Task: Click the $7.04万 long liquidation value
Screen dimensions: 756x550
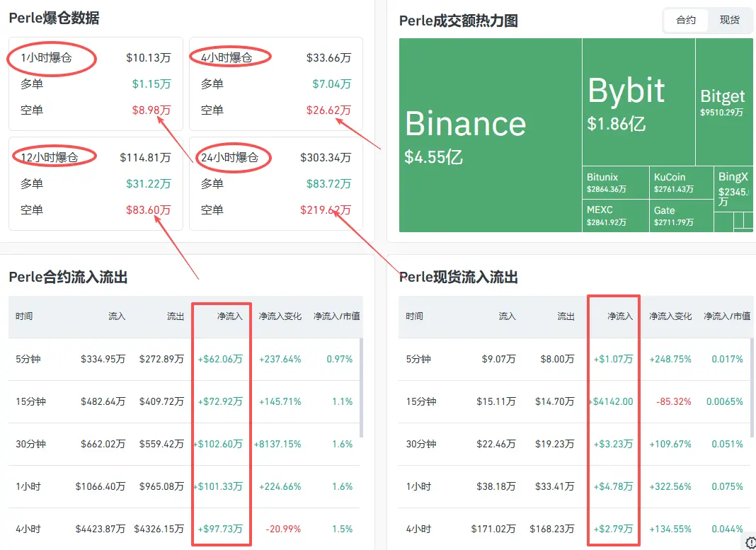Action: click(x=332, y=84)
